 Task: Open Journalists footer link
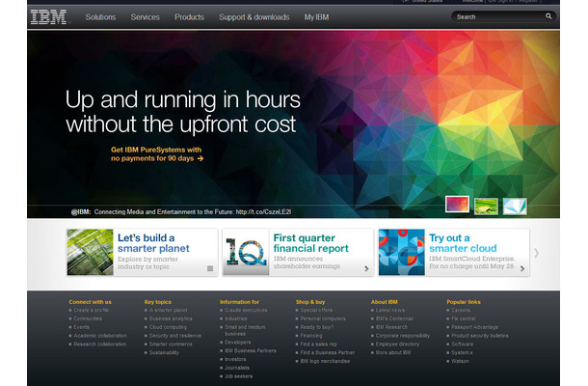237,368
